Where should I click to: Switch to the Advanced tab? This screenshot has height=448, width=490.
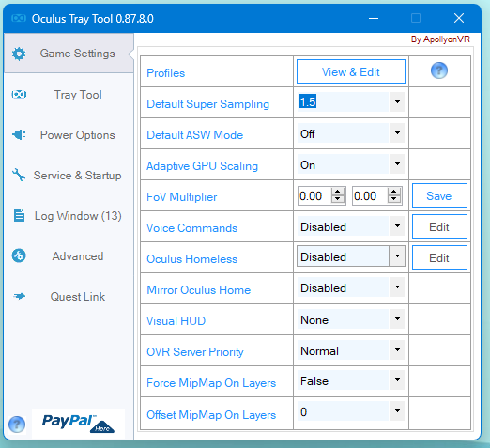pyautogui.click(x=69, y=256)
